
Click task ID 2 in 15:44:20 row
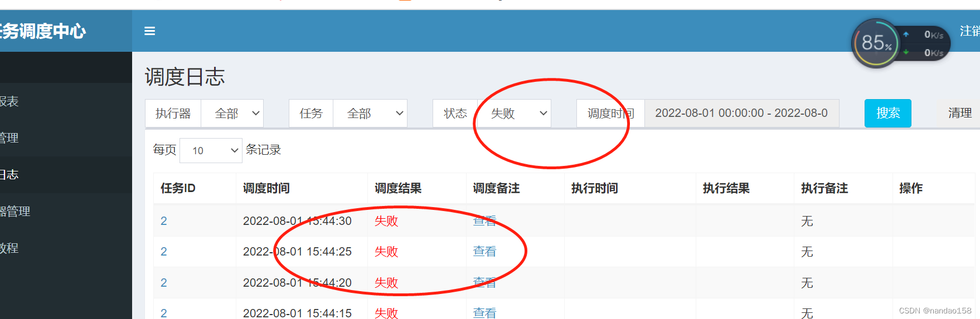164,283
